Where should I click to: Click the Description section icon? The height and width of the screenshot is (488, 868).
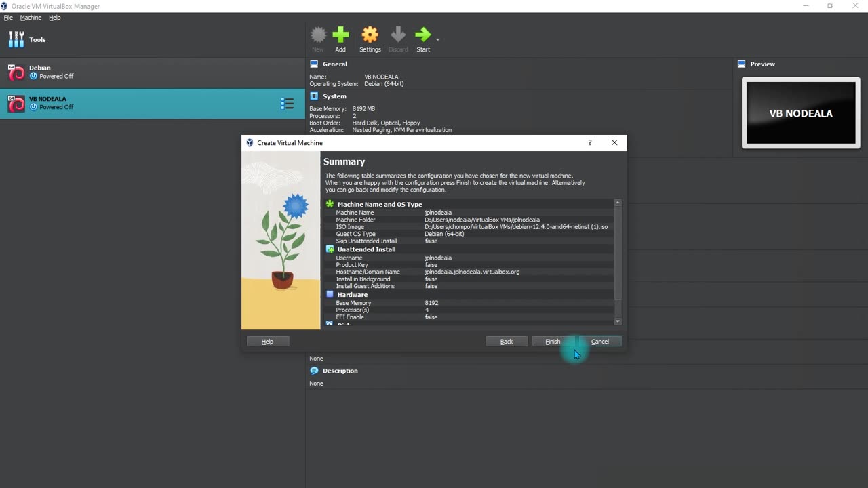[314, 371]
